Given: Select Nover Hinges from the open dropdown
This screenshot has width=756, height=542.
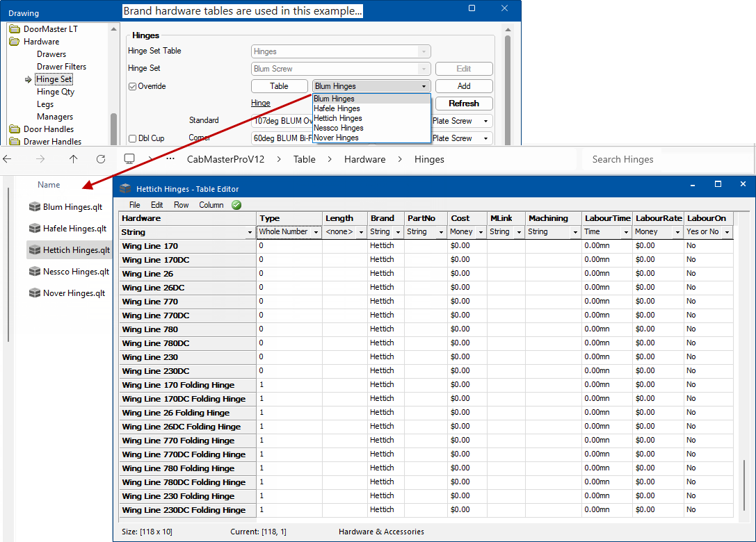Looking at the screenshot, I should 337,138.
